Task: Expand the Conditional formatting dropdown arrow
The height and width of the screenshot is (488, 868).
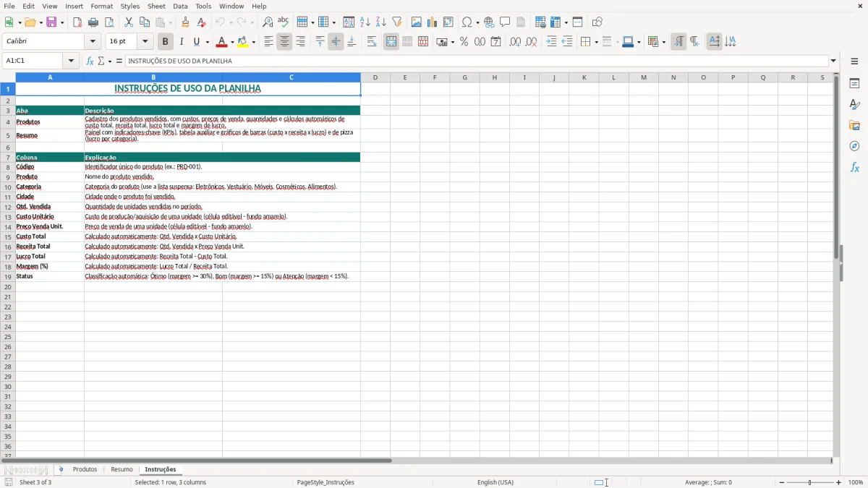Action: click(x=663, y=42)
